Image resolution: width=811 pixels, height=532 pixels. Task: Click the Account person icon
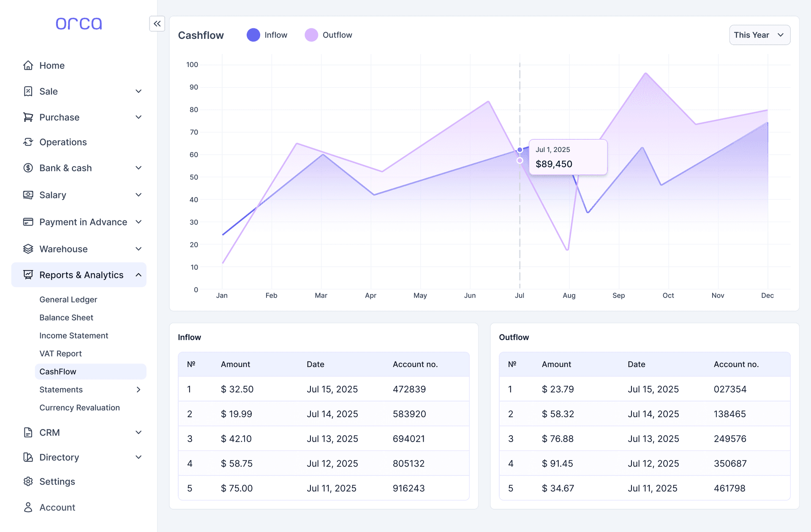coord(28,508)
